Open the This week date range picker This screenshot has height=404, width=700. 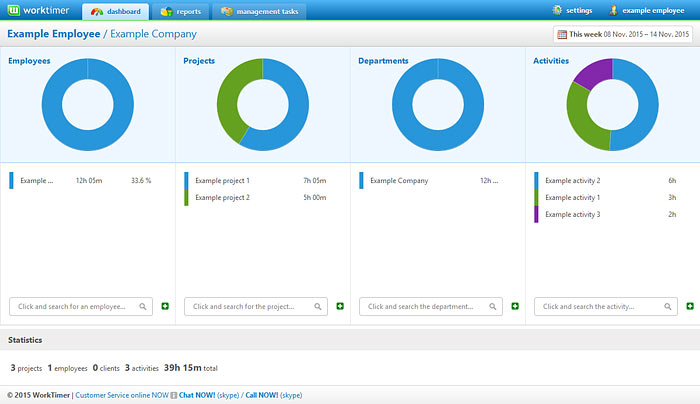coord(624,34)
